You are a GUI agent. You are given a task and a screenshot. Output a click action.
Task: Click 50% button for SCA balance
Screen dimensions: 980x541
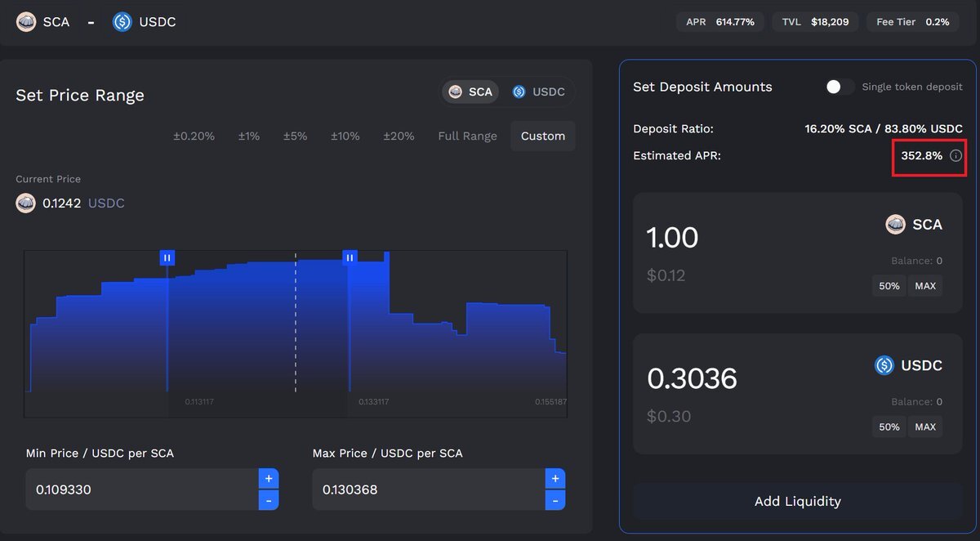pyautogui.click(x=889, y=286)
